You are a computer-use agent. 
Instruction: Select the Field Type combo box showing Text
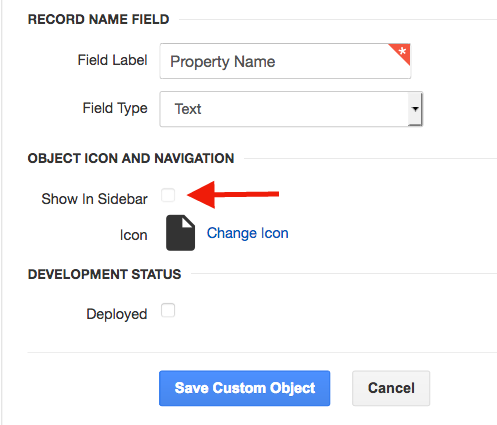291,109
